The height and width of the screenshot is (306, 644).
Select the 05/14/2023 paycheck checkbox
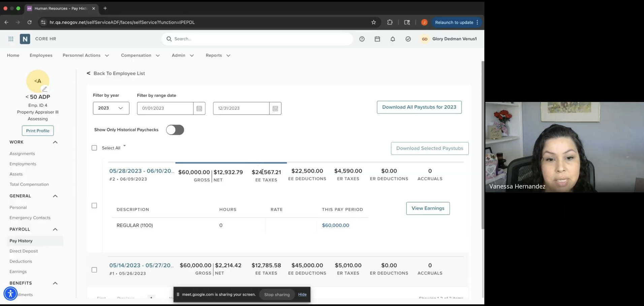click(94, 270)
